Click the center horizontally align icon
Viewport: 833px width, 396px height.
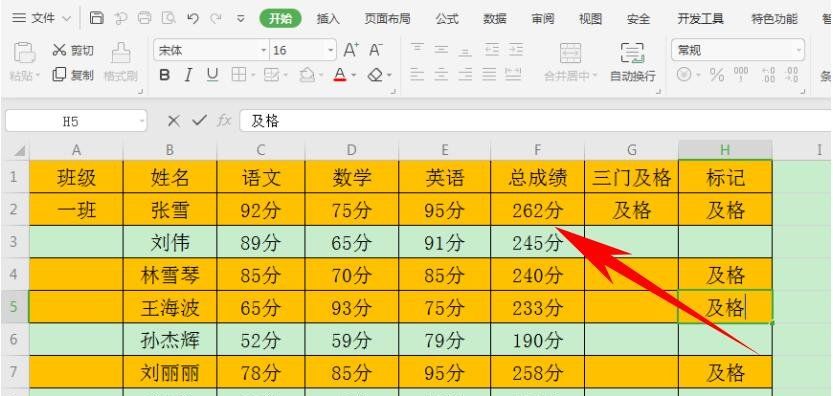pyautogui.click(x=441, y=75)
